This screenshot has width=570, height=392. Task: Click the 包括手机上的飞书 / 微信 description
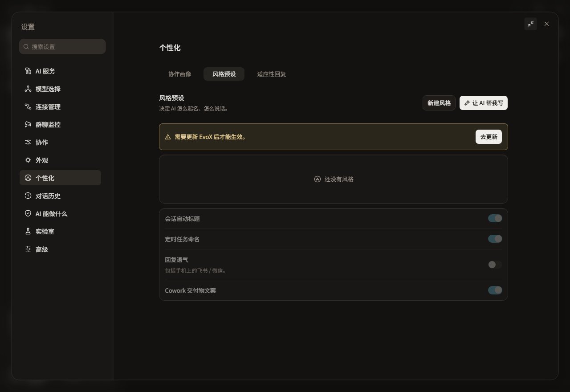click(196, 270)
